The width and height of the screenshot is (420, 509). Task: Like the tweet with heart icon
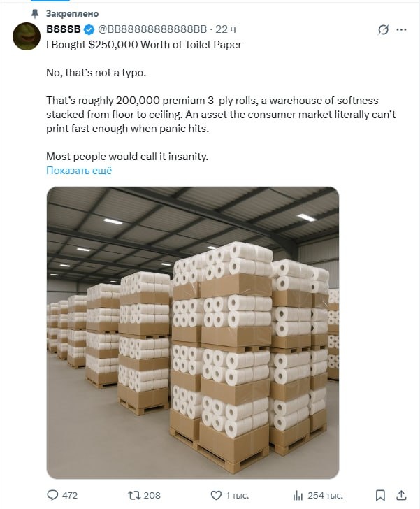coord(214,495)
